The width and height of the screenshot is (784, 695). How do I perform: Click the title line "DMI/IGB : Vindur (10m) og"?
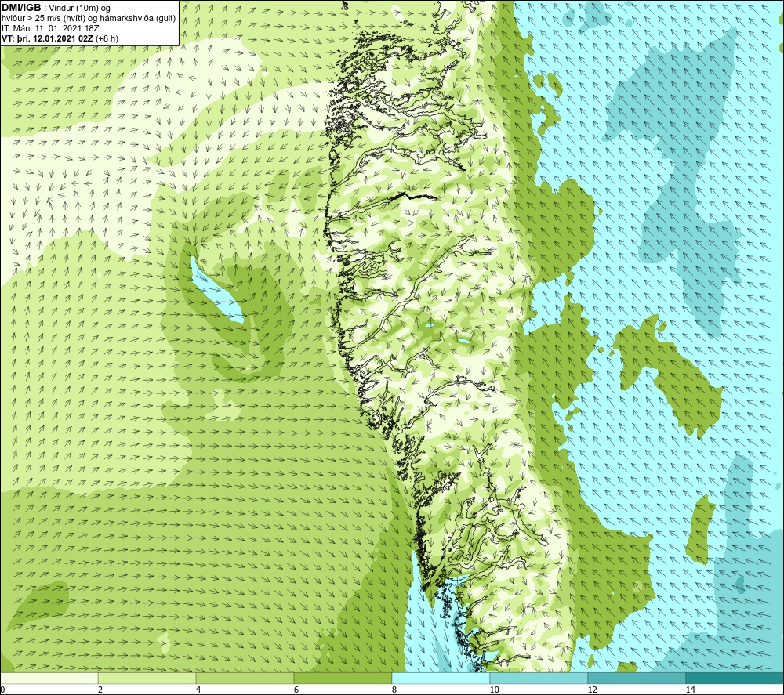(x=56, y=8)
